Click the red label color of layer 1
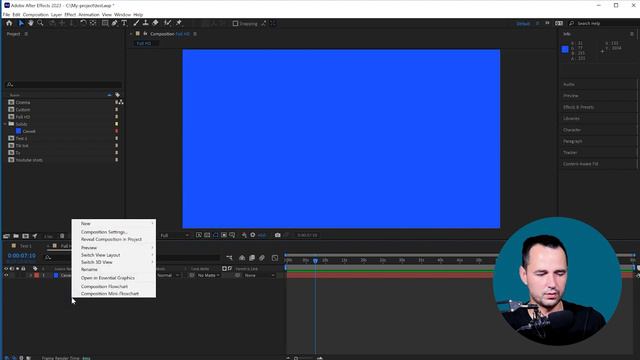The image size is (640, 360). coord(37,276)
